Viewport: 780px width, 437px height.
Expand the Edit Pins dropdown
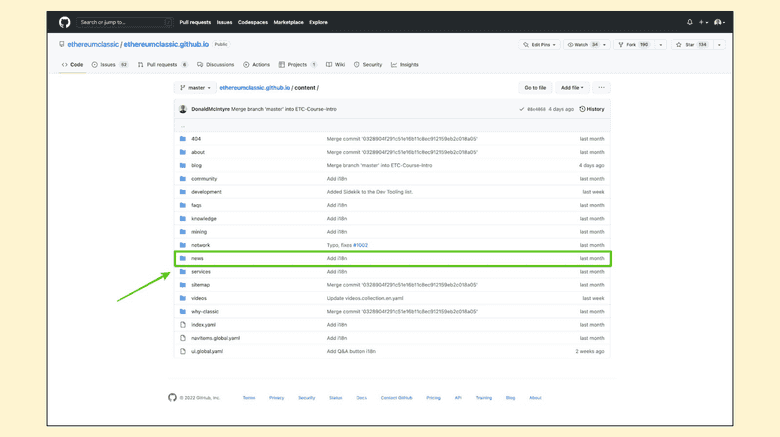tap(540, 45)
